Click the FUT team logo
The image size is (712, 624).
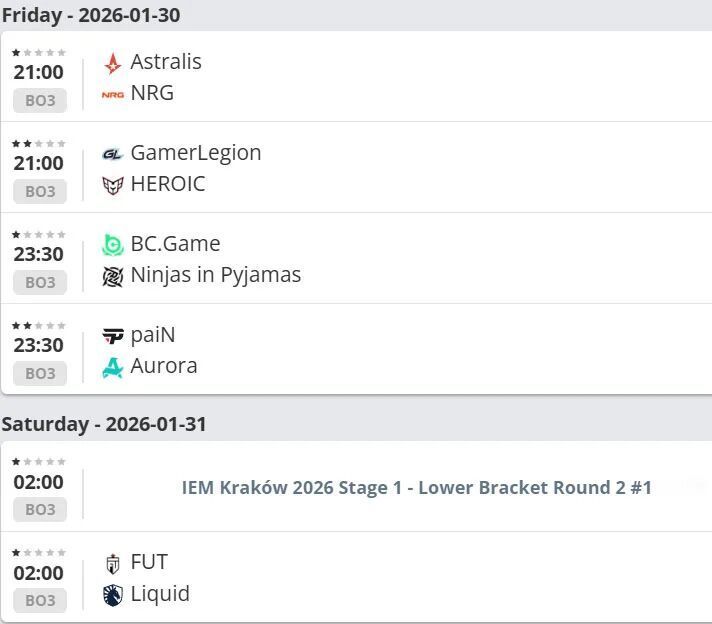point(113,563)
